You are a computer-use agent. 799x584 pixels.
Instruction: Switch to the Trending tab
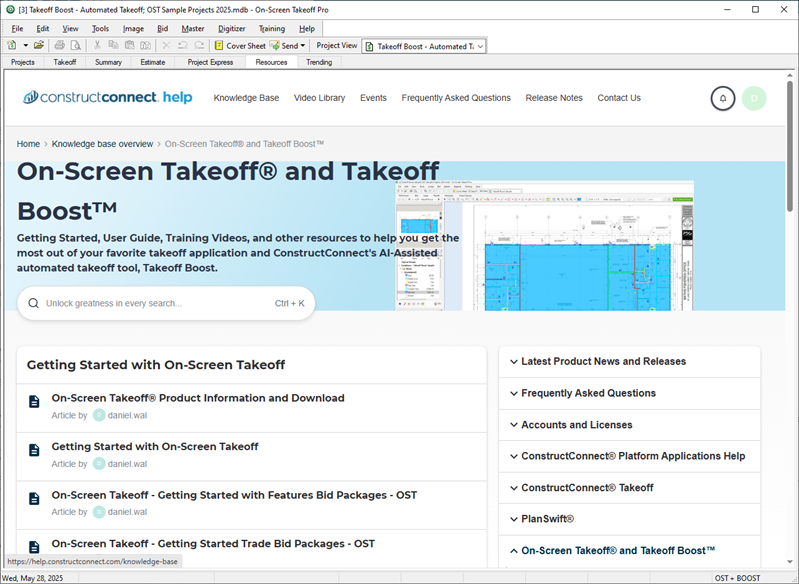pyautogui.click(x=319, y=62)
